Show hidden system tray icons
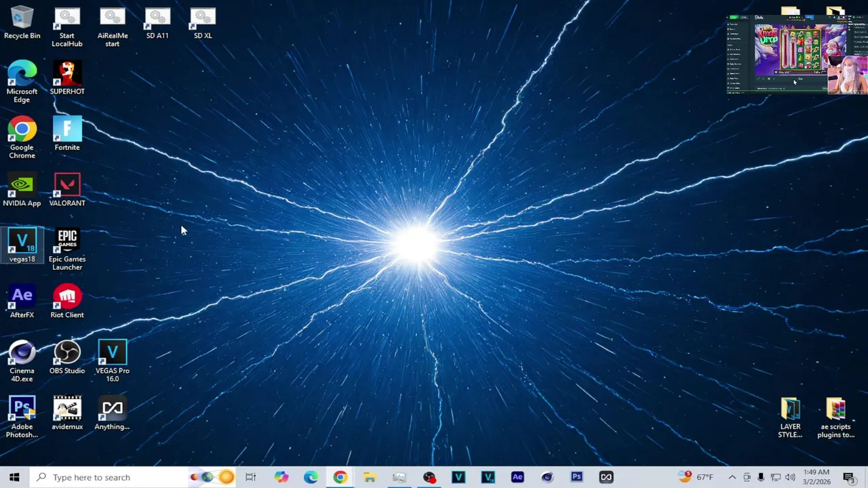This screenshot has height=488, width=868. point(732,477)
